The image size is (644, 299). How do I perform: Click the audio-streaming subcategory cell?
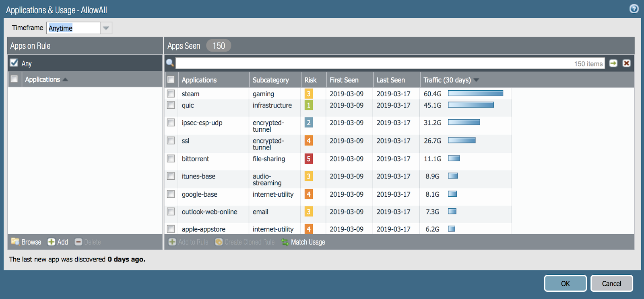pos(267,179)
